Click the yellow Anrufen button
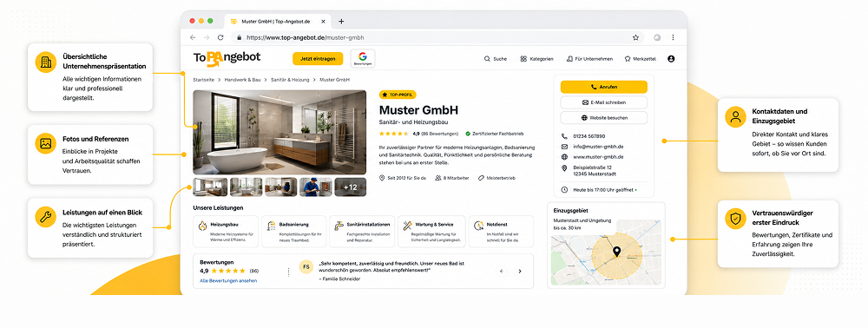Viewport: 868px width, 328px height. [604, 87]
